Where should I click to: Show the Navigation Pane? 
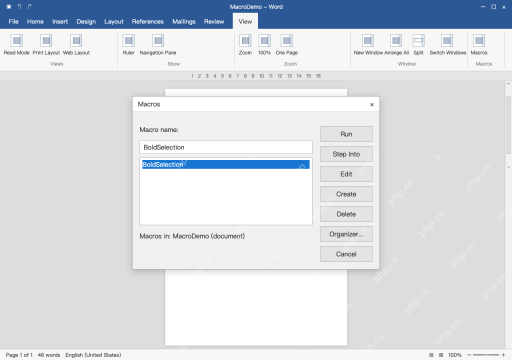(158, 45)
